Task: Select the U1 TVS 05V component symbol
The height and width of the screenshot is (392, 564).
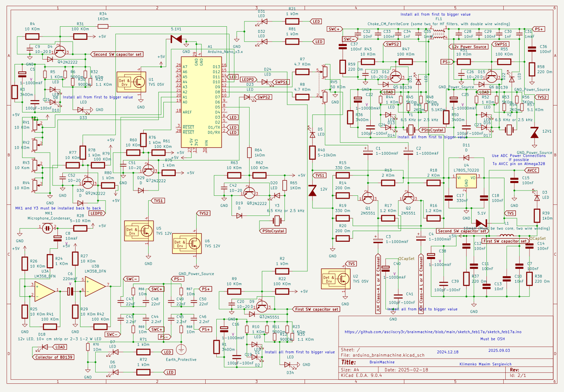Action: click(131, 82)
